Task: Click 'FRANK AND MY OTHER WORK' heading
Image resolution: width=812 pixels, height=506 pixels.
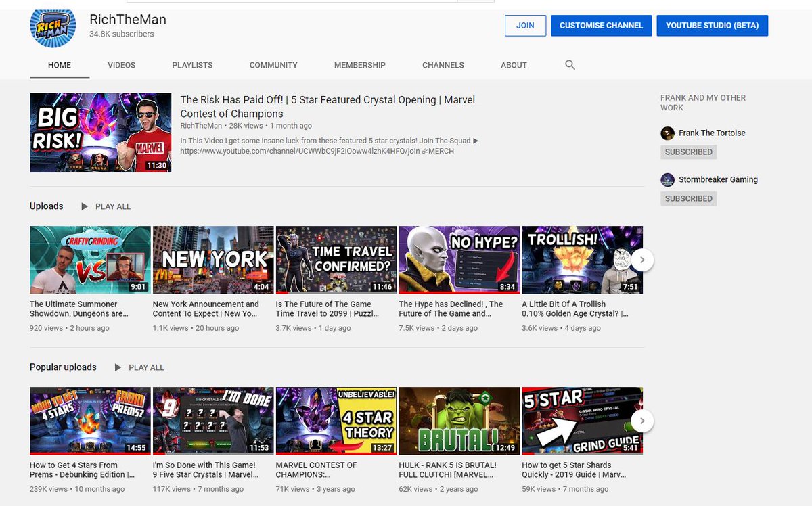Action: [x=703, y=103]
